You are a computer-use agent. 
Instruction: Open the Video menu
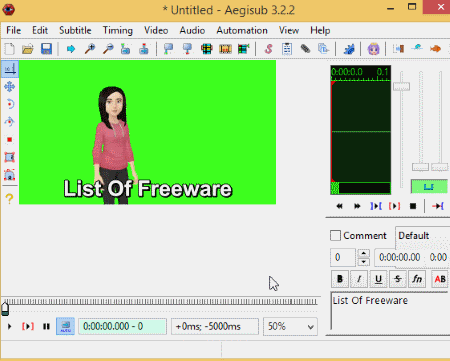pyautogui.click(x=156, y=30)
